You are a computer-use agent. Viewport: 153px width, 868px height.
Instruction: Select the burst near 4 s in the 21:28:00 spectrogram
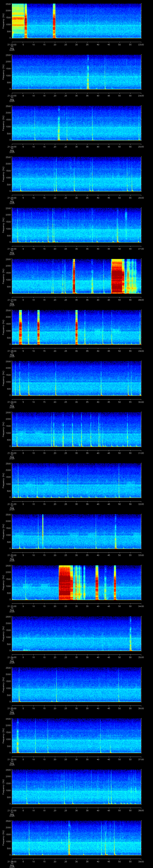pos(20,327)
